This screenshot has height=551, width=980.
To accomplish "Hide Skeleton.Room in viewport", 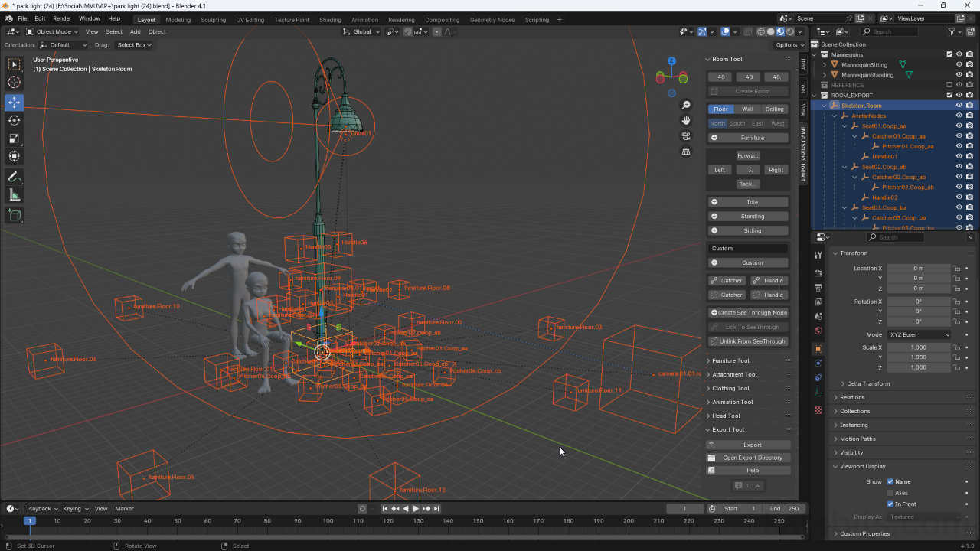I will 959,106.
